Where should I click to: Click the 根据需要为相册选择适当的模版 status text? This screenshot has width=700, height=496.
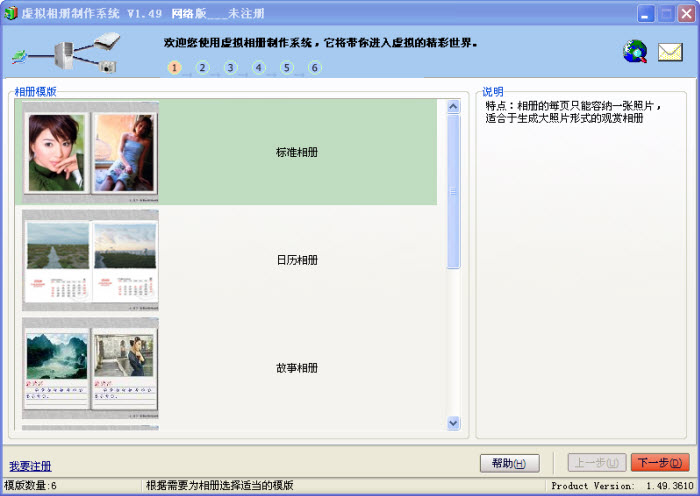click(220, 486)
